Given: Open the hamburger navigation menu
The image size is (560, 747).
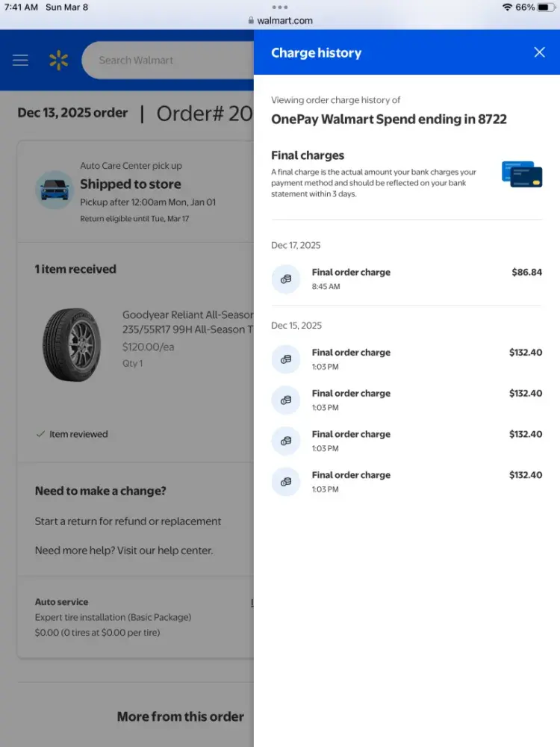Looking at the screenshot, I should [x=20, y=61].
